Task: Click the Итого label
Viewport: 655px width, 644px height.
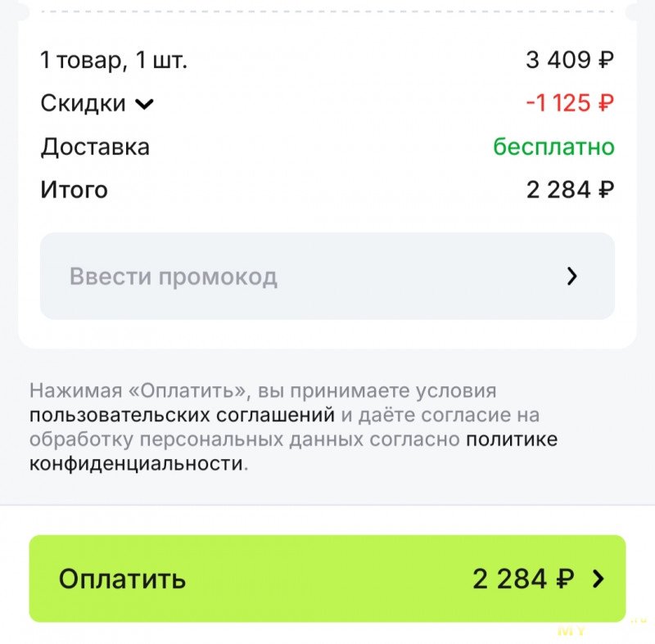Action: 74,190
